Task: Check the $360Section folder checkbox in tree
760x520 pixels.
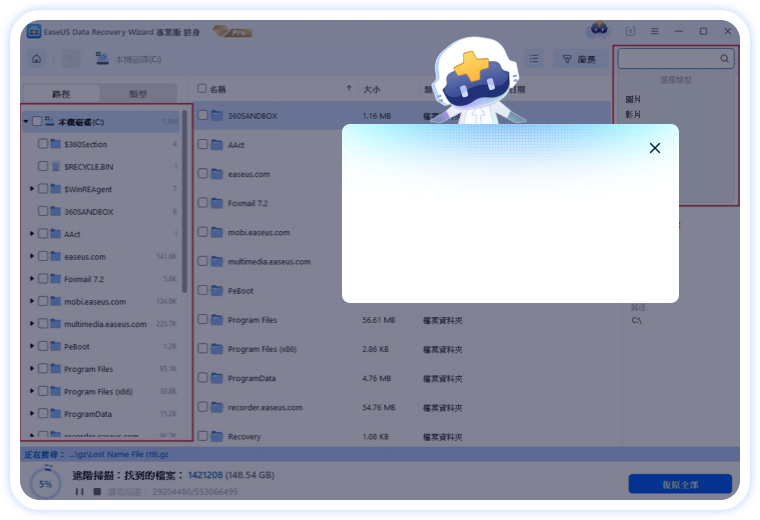Action: (42, 144)
